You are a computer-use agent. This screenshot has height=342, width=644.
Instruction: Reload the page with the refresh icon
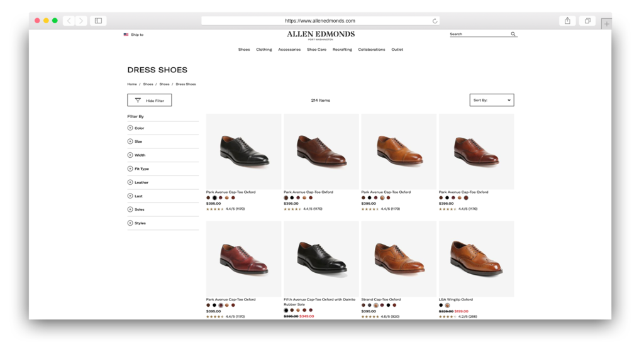pyautogui.click(x=435, y=21)
